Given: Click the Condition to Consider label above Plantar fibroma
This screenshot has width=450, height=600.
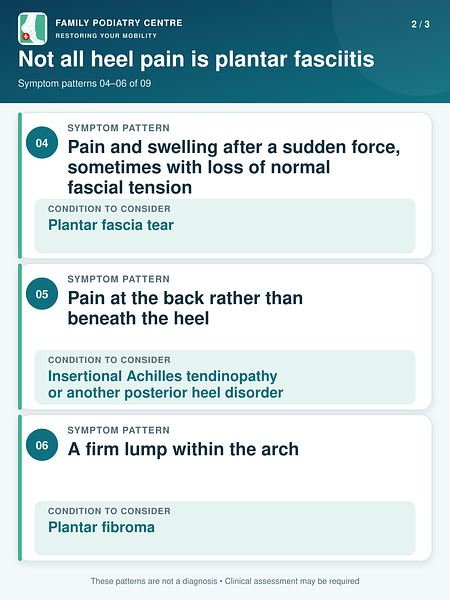Looking at the screenshot, I should 109,511.
